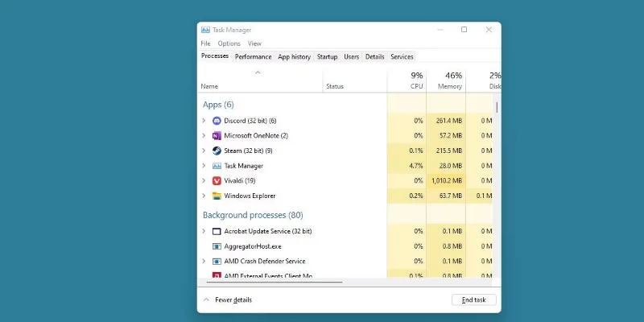
Task: Click the Steam app icon
Action: (217, 151)
